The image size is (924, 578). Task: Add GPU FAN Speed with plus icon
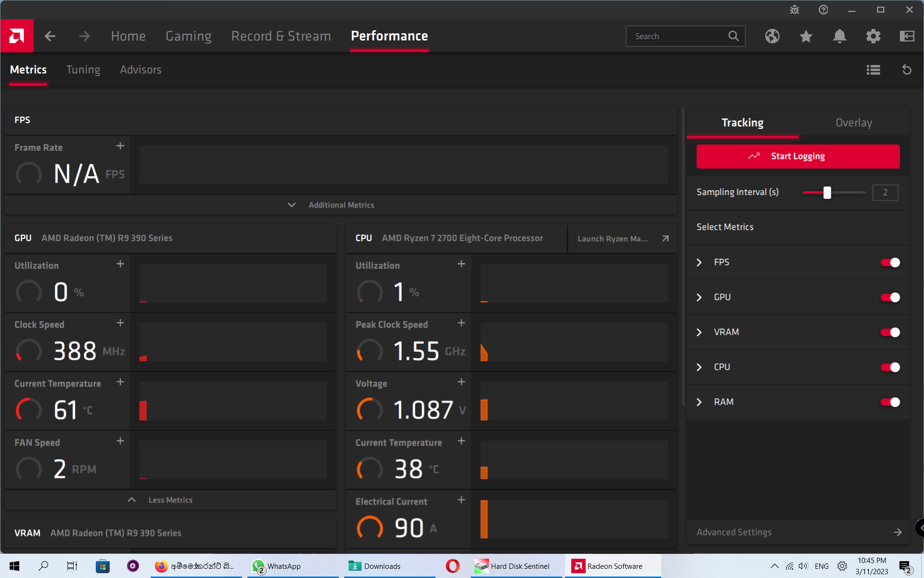120,441
